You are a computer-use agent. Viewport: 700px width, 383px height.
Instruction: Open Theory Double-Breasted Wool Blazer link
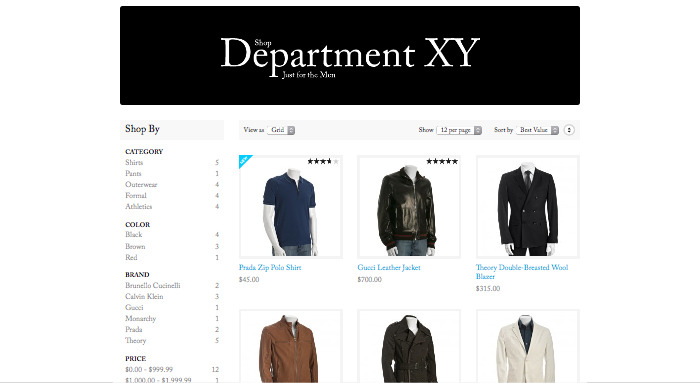(522, 272)
